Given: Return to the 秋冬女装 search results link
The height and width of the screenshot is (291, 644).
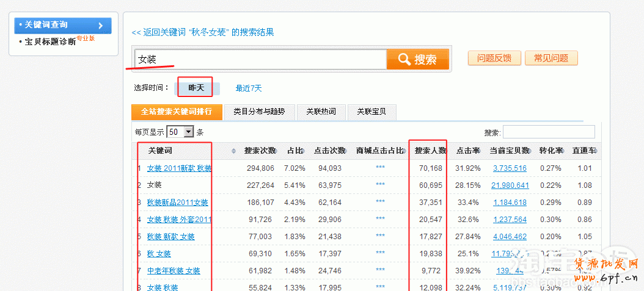Looking at the screenshot, I should pos(203,32).
